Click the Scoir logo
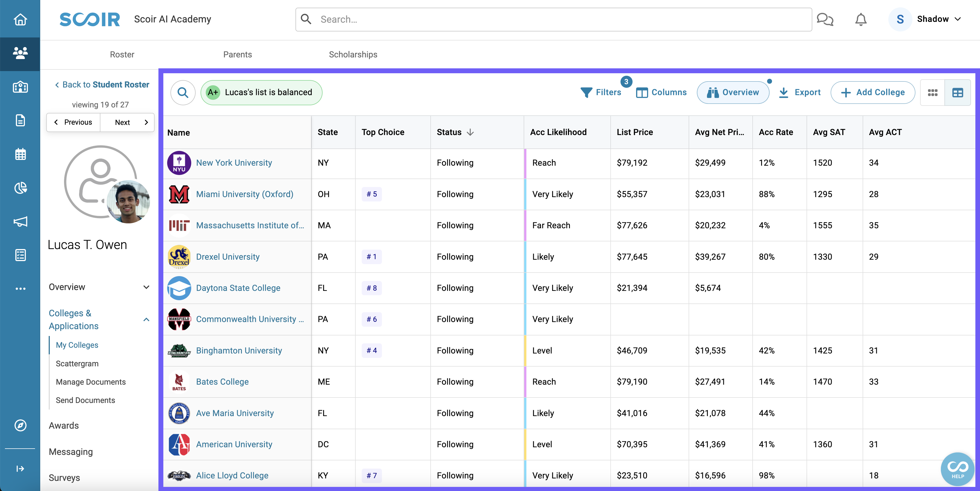The height and width of the screenshot is (491, 980). 90,19
